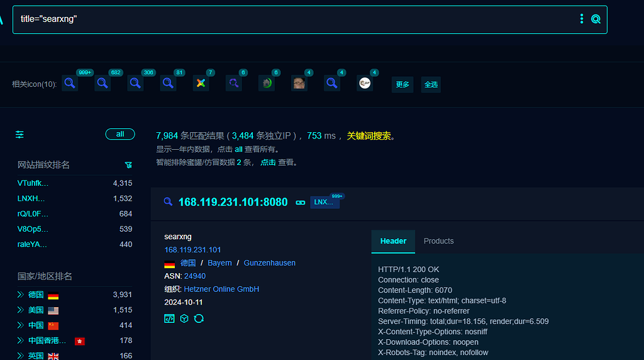Click into the title="searxng" search field
Viewport: 644px width, 360px height.
tap(296, 20)
